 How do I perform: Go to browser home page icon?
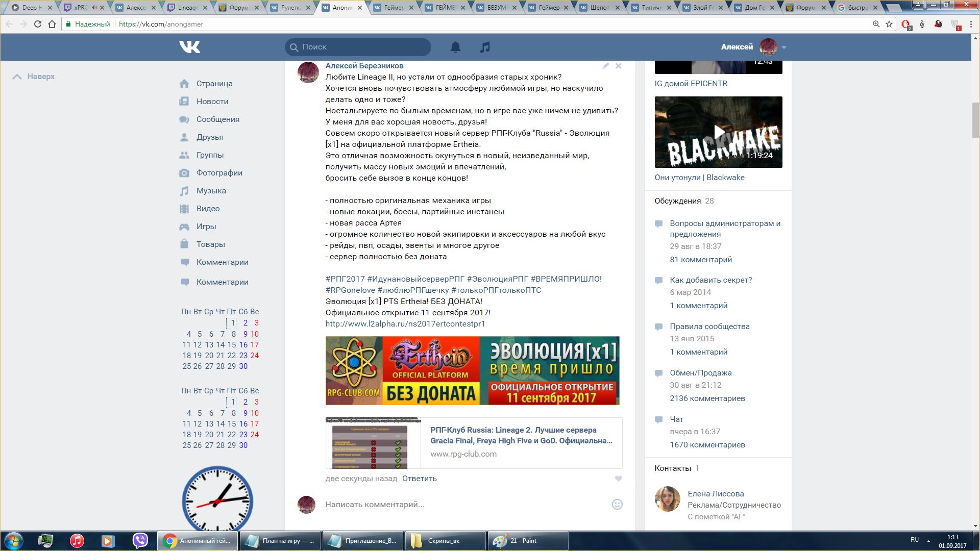[52, 24]
